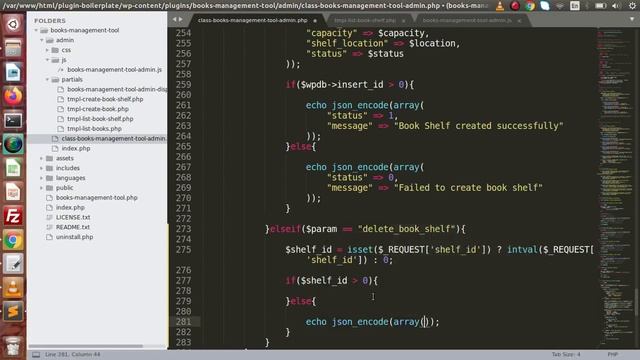Viewport: 640px width, 360px height.
Task: Open Google Chrome from the dock
Action: [13, 240]
